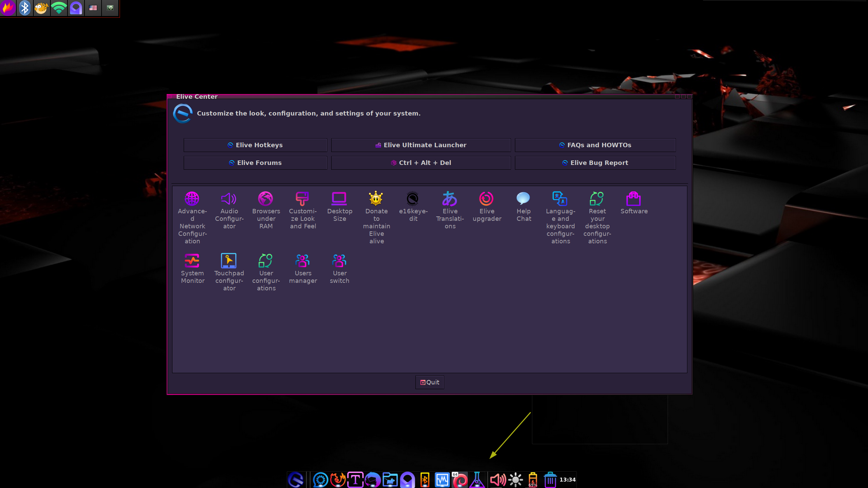
Task: Open Advanced Network Configuration
Action: coord(192,217)
